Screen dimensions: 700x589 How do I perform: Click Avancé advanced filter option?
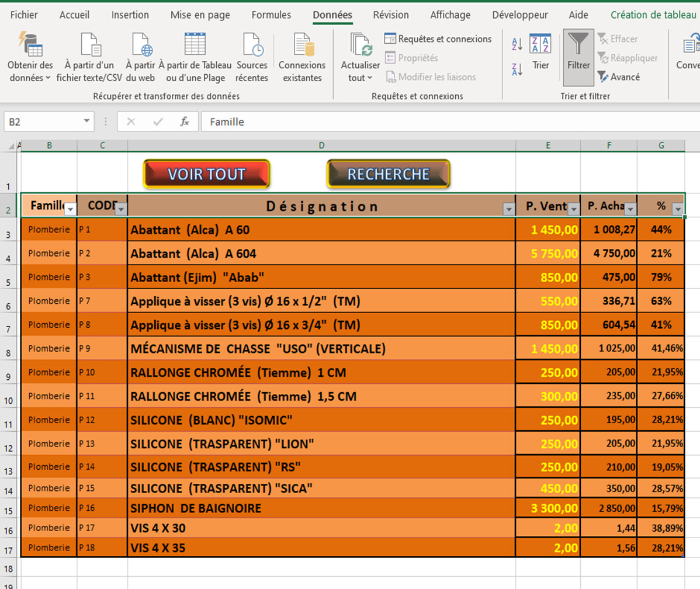tap(619, 77)
